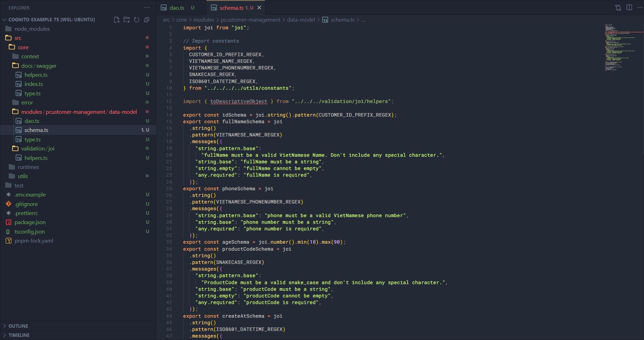
Task: Click data-model in the breadcrumb path
Action: coord(301,20)
